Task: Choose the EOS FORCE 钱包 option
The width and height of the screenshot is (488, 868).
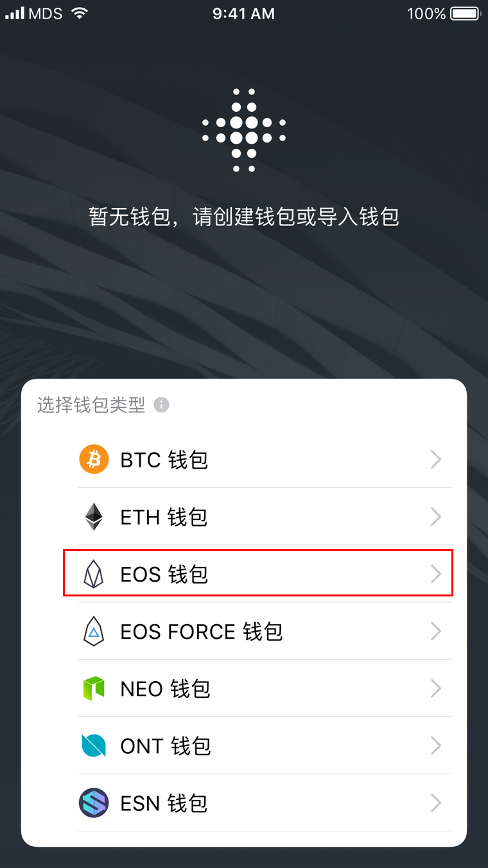Action: [257, 631]
